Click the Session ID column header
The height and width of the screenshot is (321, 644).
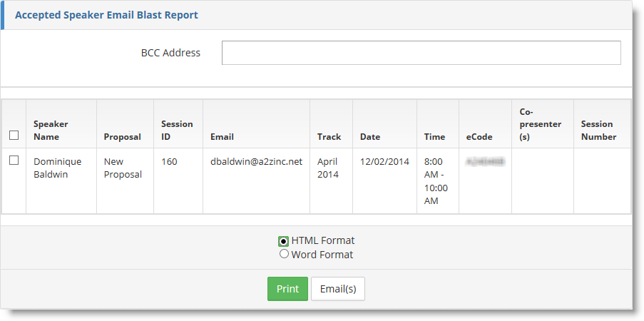pos(177,130)
